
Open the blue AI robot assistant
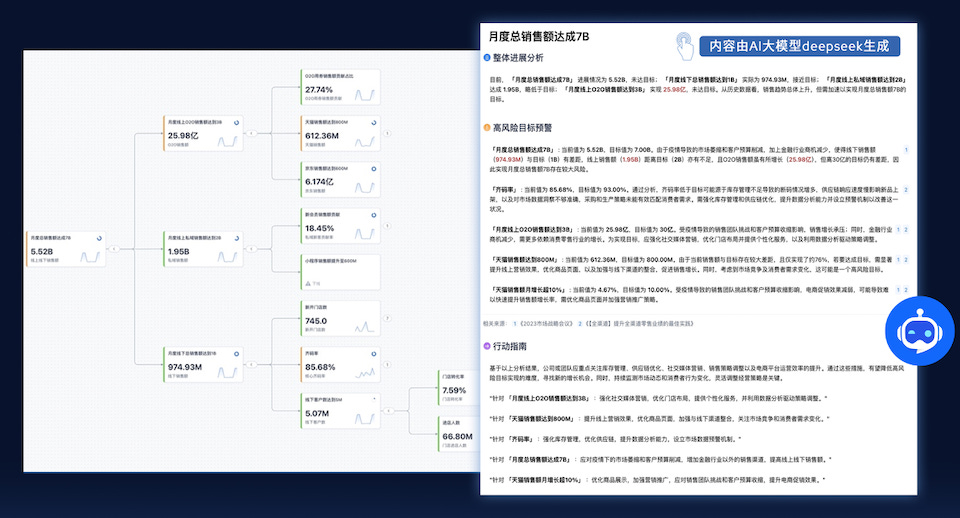[x=920, y=331]
